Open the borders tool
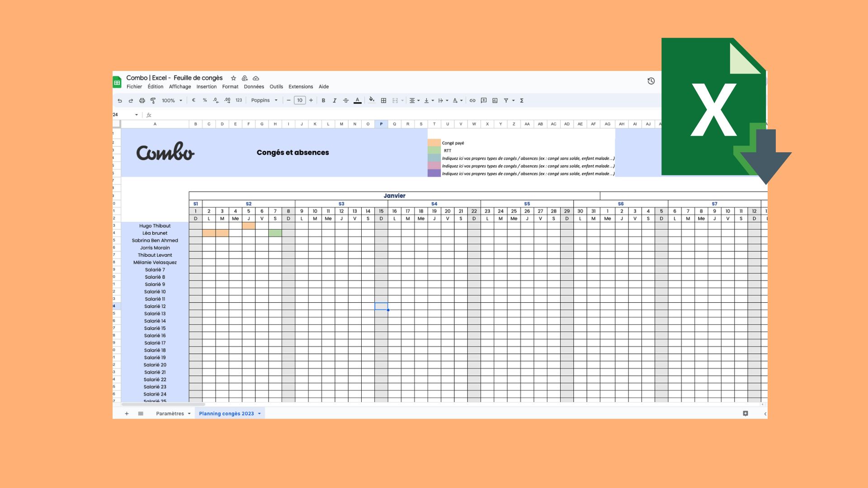This screenshot has width=868, height=488. [383, 100]
